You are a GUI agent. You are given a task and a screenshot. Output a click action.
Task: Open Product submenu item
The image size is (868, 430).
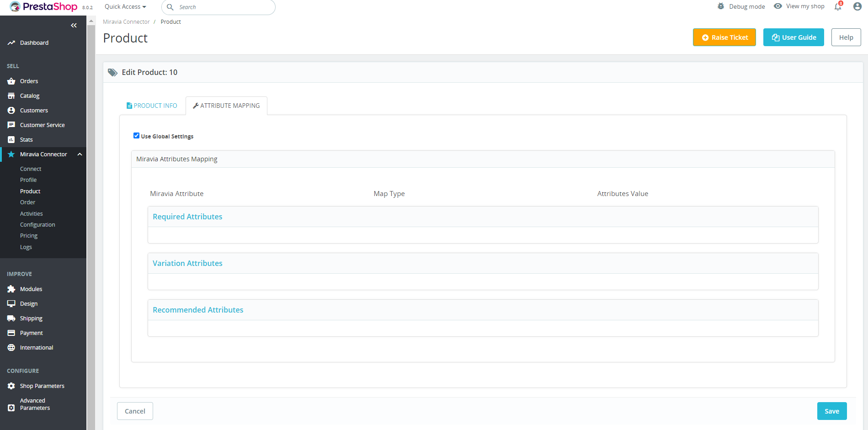30,191
